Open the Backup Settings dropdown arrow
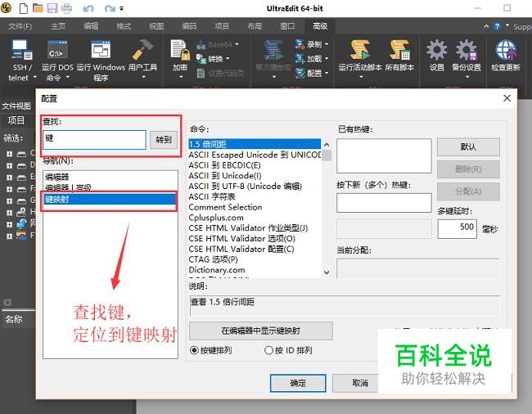This screenshot has width=532, height=414. tap(467, 77)
